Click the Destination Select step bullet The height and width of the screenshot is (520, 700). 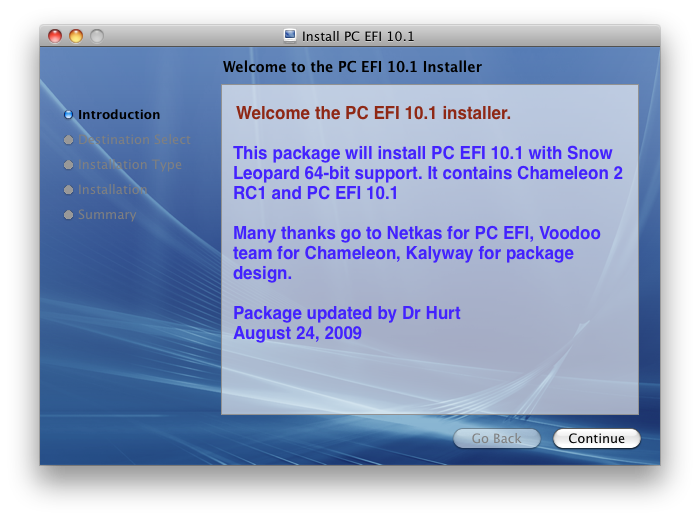[68, 140]
